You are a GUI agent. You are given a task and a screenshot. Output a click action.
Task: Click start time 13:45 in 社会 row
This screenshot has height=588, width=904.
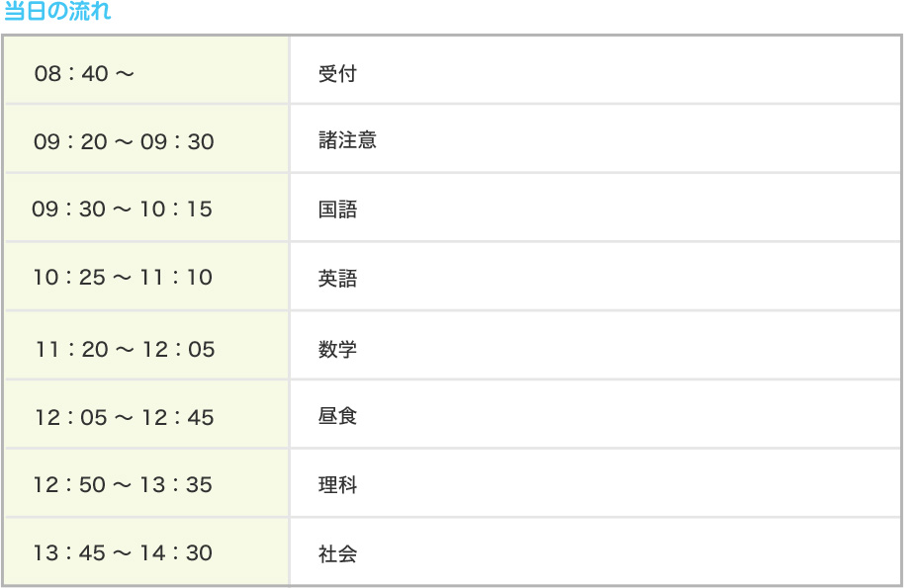(x=69, y=553)
